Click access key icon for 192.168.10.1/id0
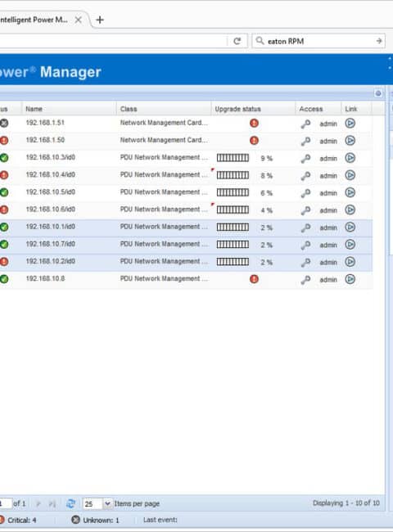Screen dimensions: 393x532 tap(305, 228)
